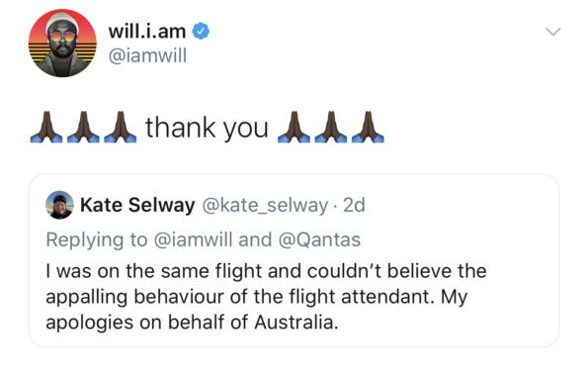588x373 pixels.
Task: Click the blue verified badge
Action: 201,31
